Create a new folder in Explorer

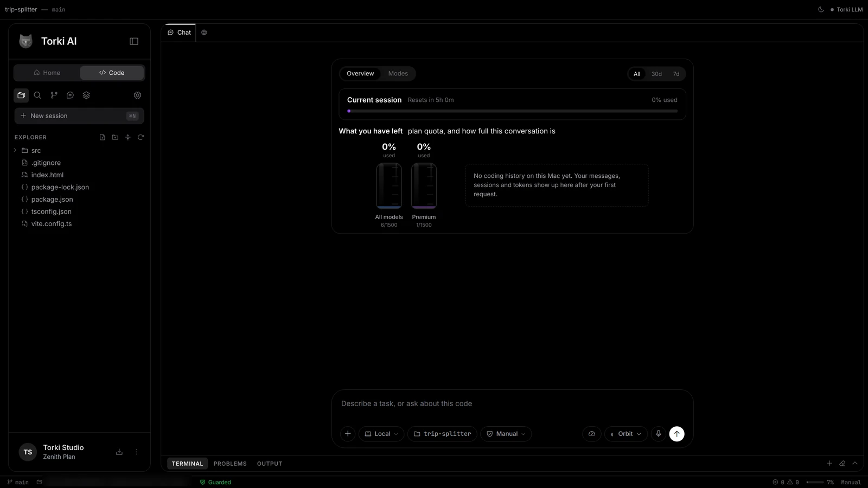115,137
